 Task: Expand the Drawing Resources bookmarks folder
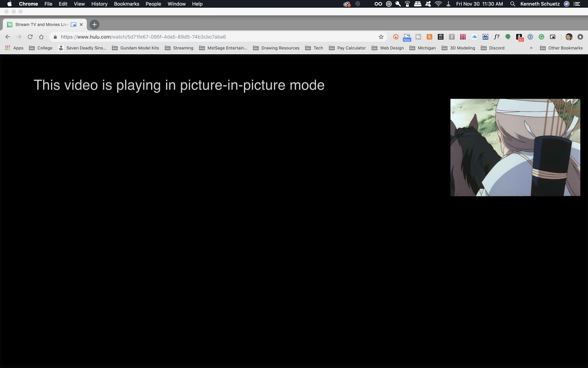coord(276,48)
